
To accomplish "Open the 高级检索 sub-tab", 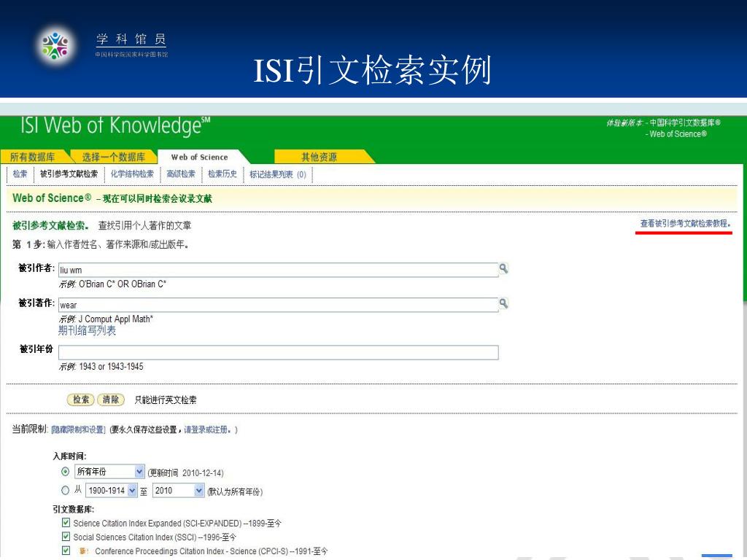I will click(x=181, y=174).
